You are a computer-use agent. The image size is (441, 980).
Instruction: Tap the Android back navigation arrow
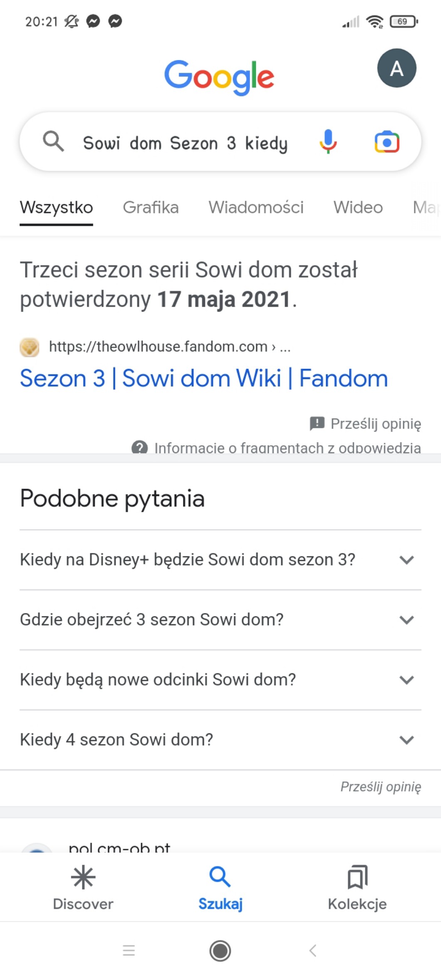point(313,950)
